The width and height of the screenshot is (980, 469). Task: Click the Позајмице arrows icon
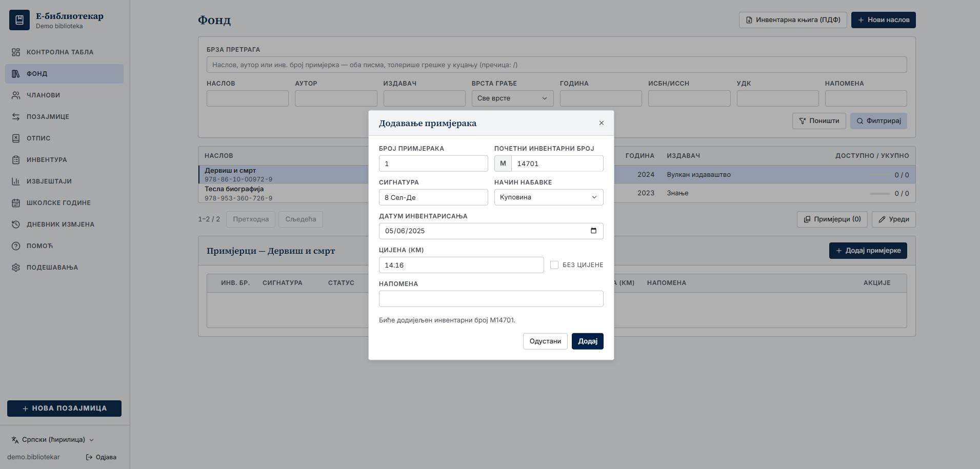click(x=16, y=117)
